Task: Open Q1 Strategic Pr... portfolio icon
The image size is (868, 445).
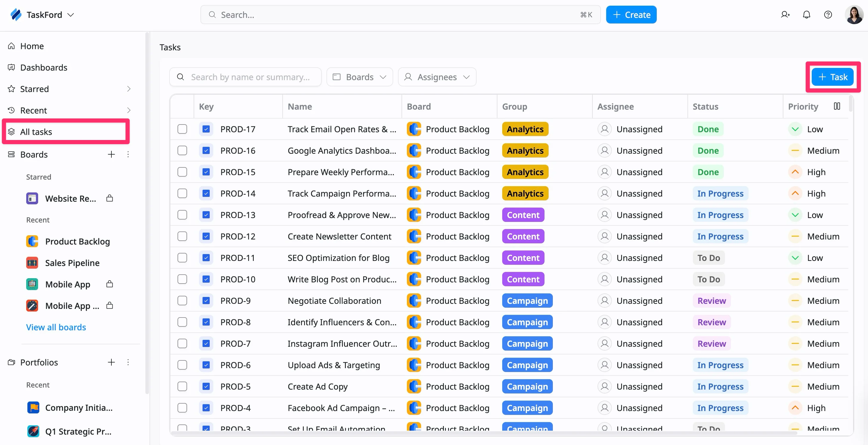Action: pyautogui.click(x=33, y=431)
